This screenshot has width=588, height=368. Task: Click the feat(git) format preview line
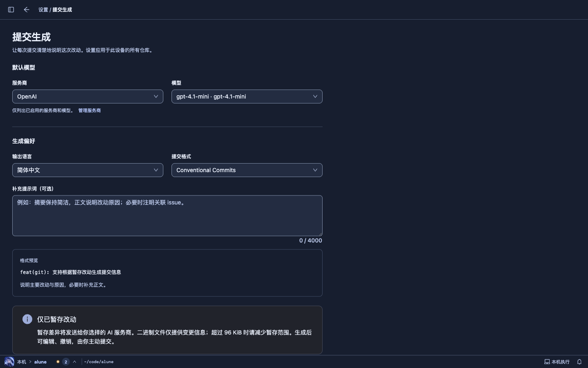coord(71,272)
